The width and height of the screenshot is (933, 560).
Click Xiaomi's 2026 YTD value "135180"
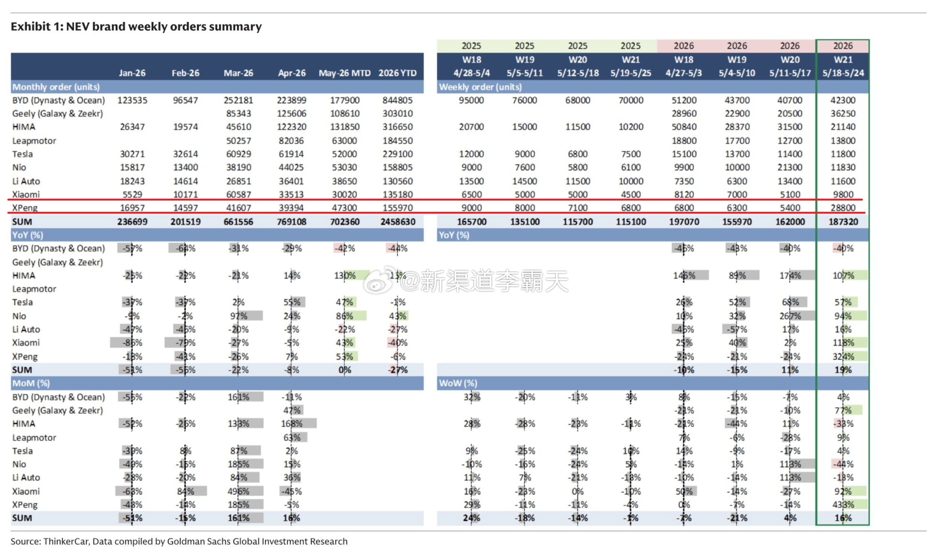coord(397,194)
